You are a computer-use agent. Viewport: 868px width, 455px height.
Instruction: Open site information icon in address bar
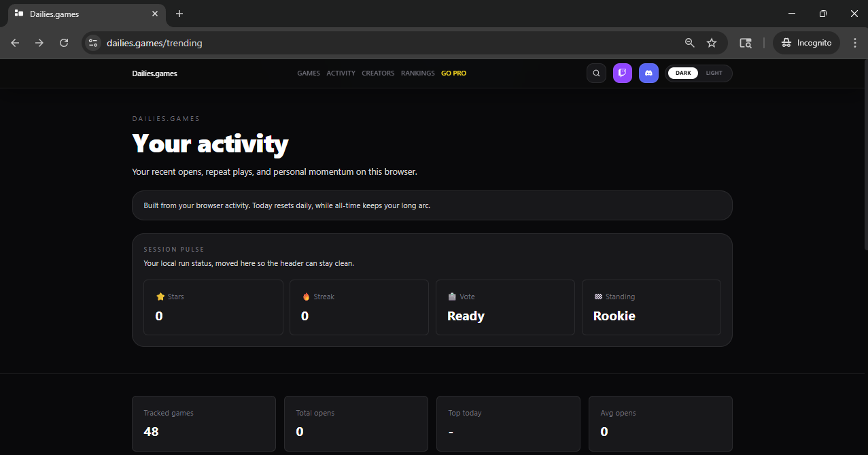click(93, 43)
